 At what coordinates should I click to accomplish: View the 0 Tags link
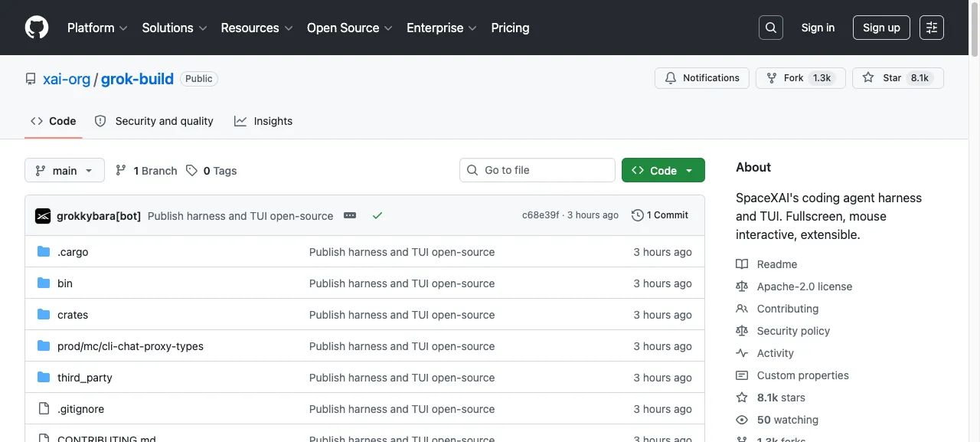(211, 171)
